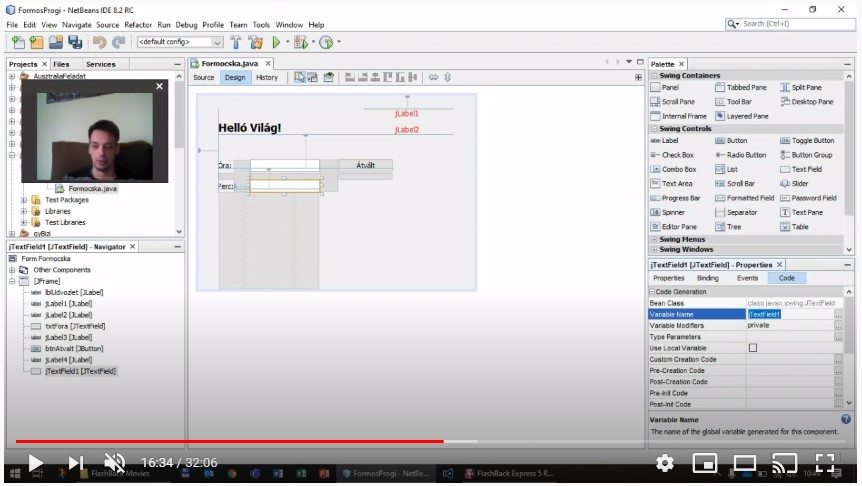862x486 pixels.
Task: Tick the Use Local Variable checkbox
Action: [x=753, y=347]
